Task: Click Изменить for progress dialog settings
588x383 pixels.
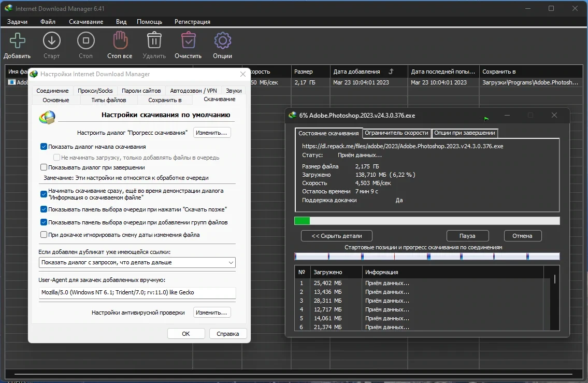Action: pyautogui.click(x=212, y=133)
